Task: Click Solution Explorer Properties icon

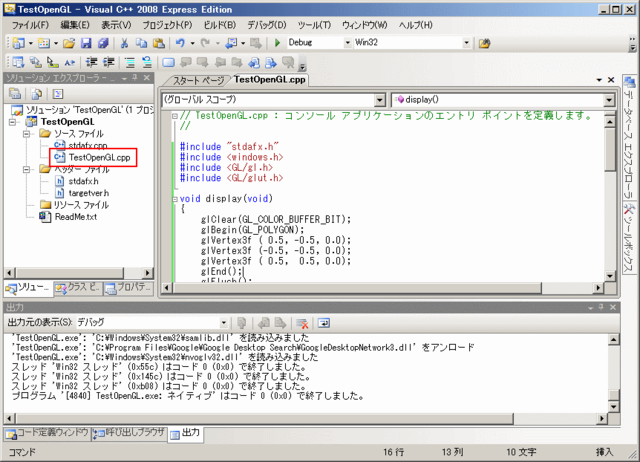Action: pyautogui.click(x=15, y=93)
